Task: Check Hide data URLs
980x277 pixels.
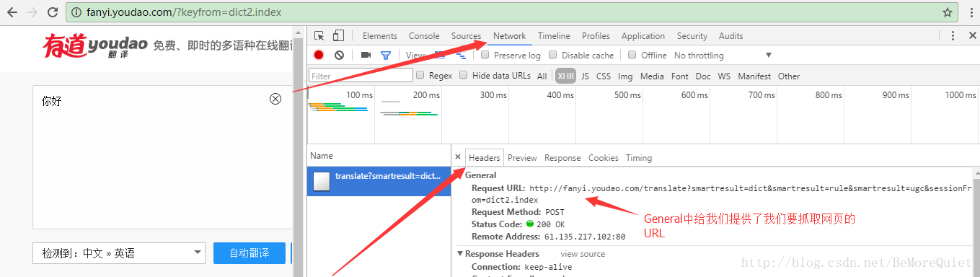Action: pos(464,75)
